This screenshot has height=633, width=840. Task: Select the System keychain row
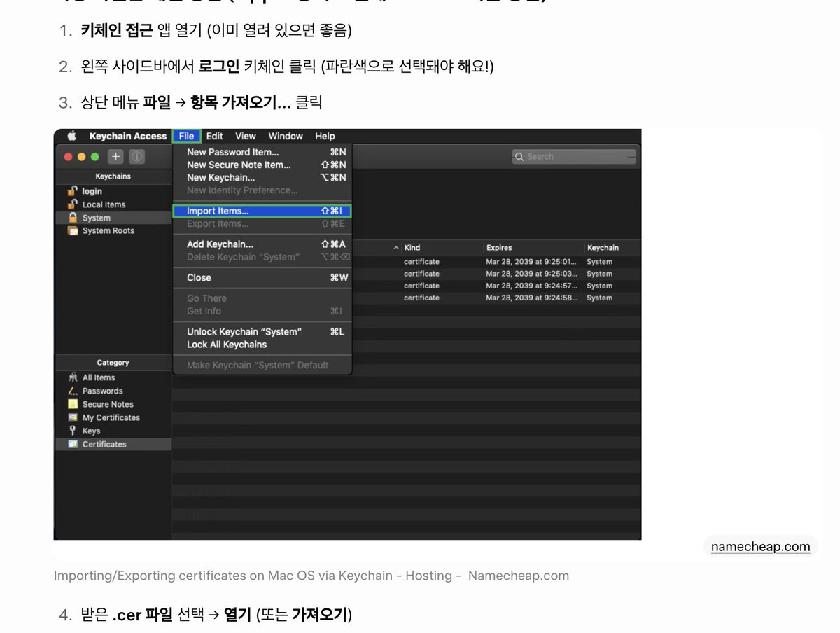[113, 218]
